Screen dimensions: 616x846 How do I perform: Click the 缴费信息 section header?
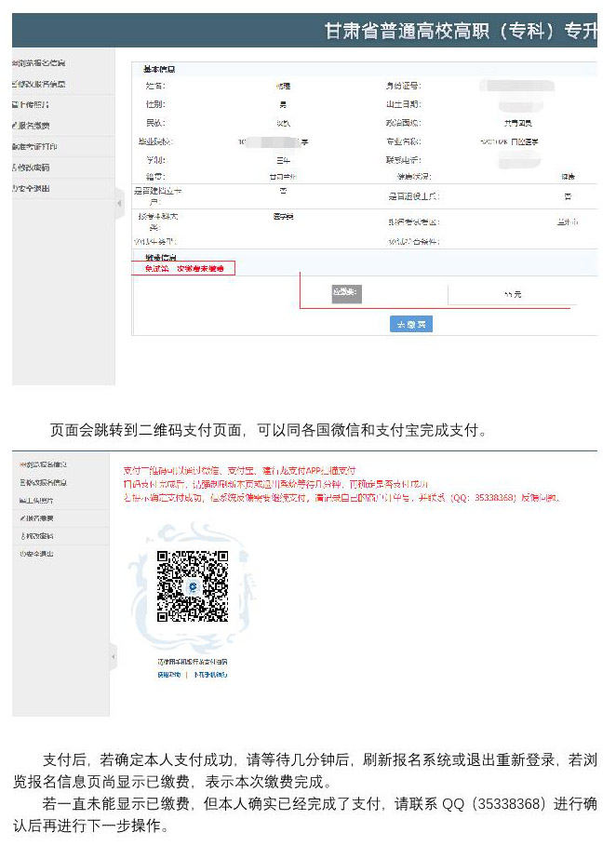(161, 257)
